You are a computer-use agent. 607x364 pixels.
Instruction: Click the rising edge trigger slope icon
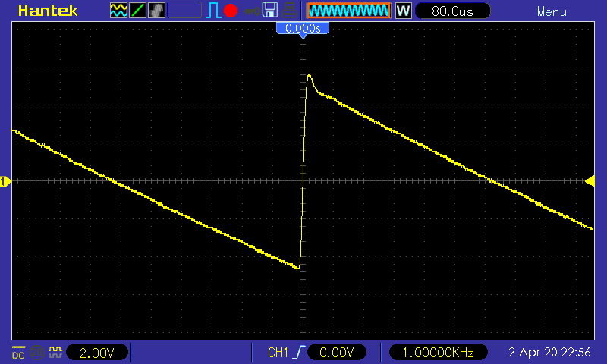300,353
